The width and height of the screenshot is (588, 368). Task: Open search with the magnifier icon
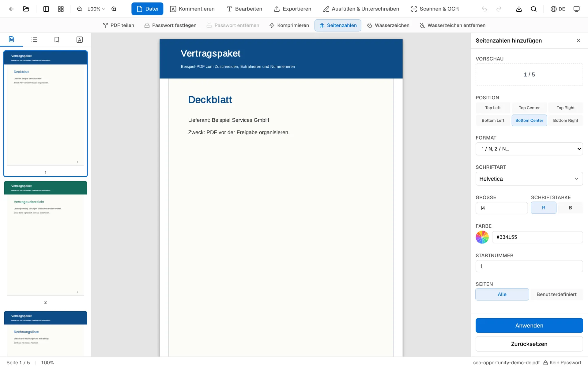coord(533,9)
